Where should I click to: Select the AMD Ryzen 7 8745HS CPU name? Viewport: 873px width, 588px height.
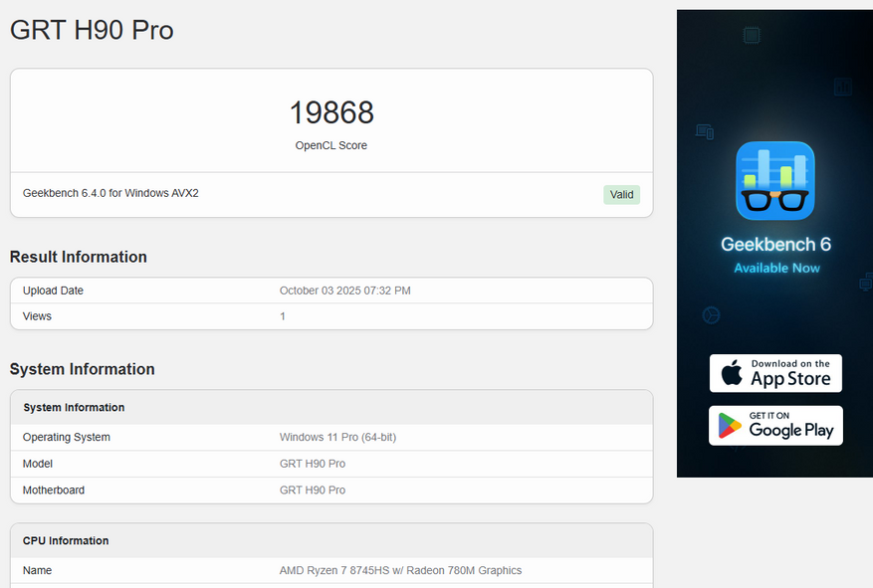[x=401, y=570]
